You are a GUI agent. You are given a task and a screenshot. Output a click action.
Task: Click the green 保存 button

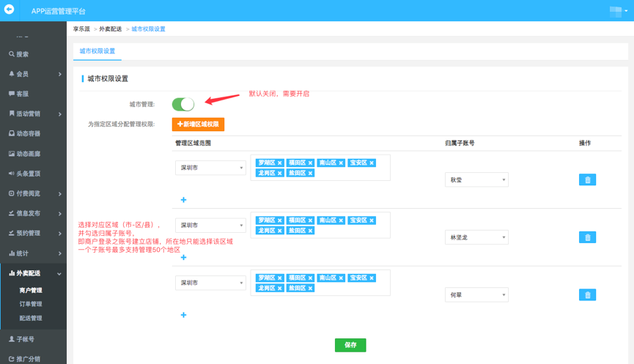350,345
